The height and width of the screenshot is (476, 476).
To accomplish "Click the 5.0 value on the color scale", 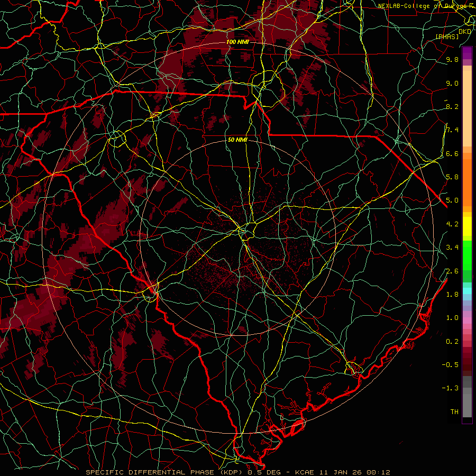I will coord(452,200).
